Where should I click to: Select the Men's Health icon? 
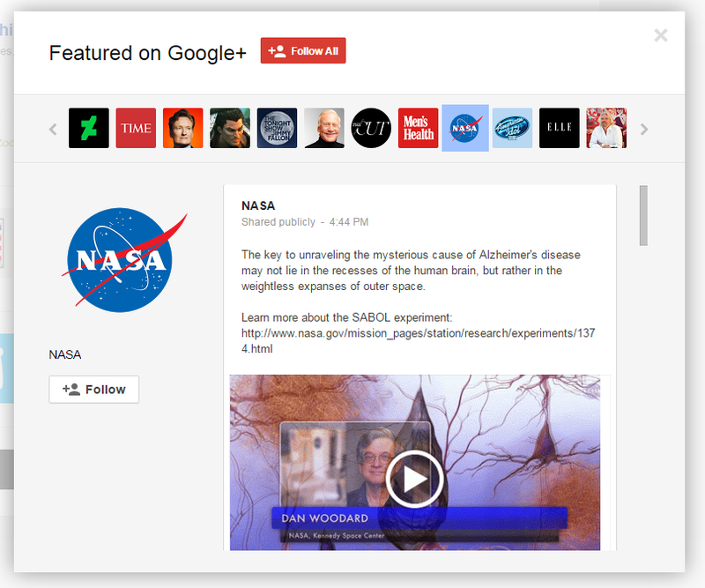pyautogui.click(x=418, y=128)
